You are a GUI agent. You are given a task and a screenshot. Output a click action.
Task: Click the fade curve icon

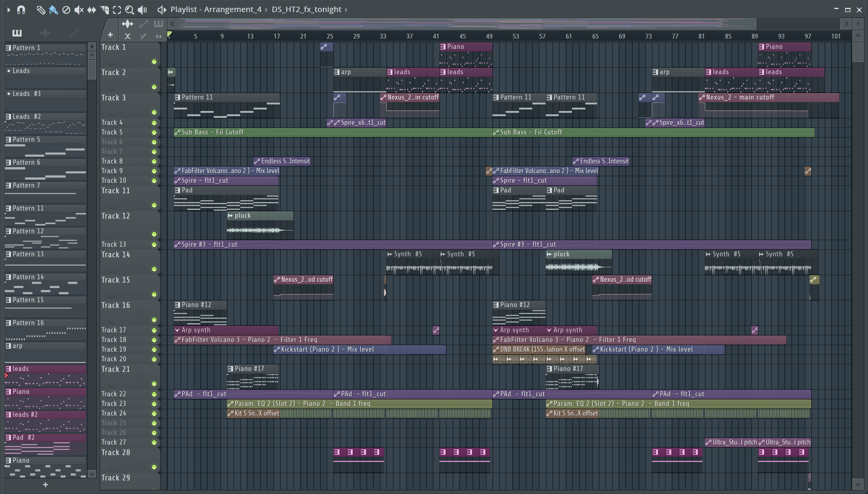coord(143,36)
